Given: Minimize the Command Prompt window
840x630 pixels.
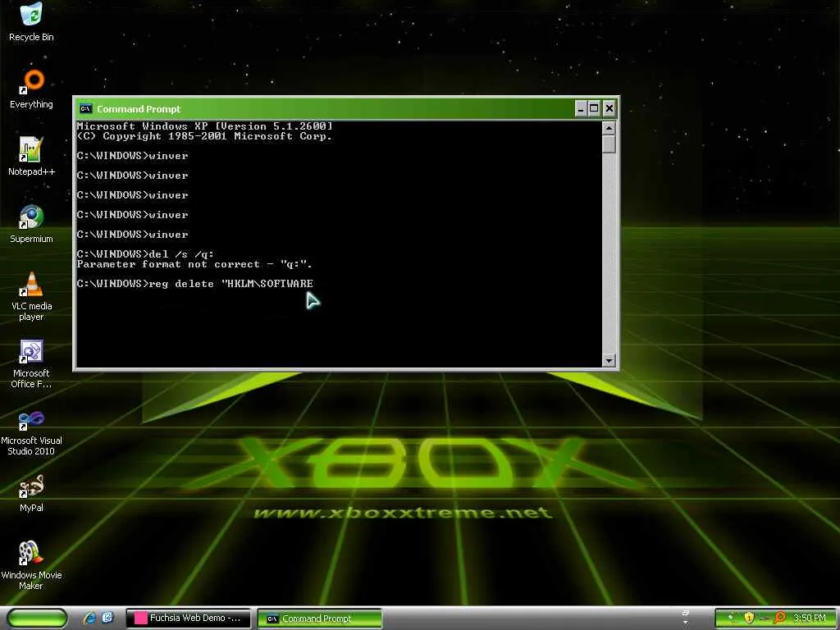Looking at the screenshot, I should (x=581, y=109).
